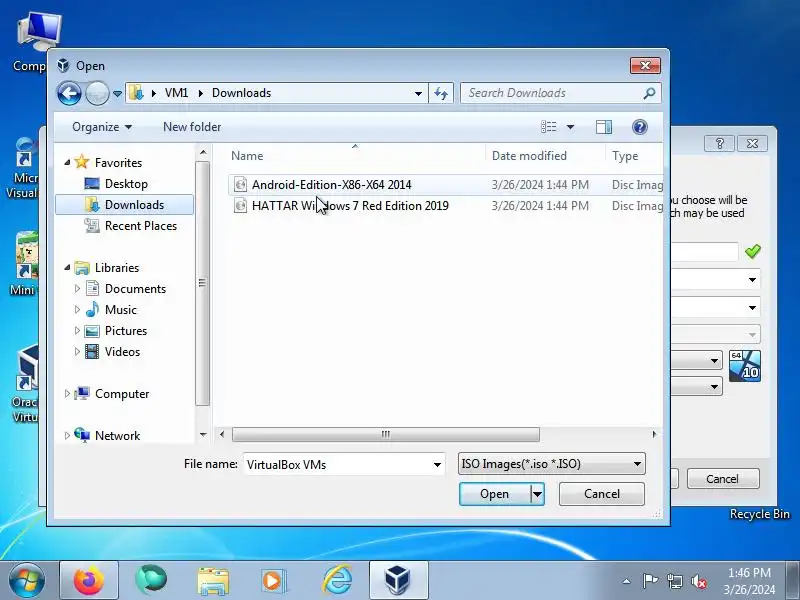Screen dimensions: 800x600
Task: Expand the Videos library
Action: coord(78,352)
